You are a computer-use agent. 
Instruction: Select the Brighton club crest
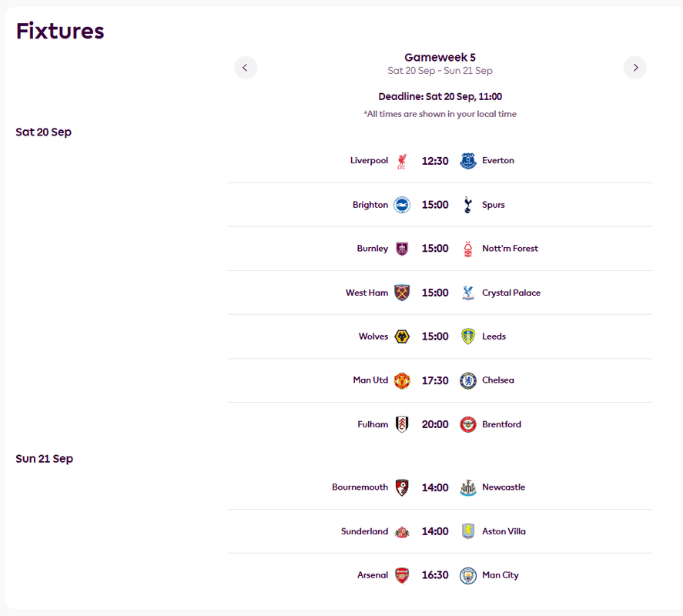tap(402, 205)
